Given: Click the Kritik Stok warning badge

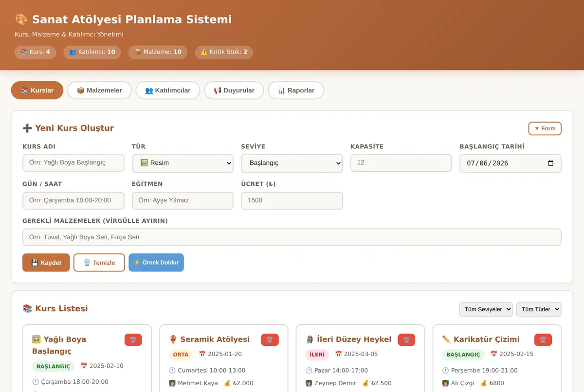Looking at the screenshot, I should point(224,52).
